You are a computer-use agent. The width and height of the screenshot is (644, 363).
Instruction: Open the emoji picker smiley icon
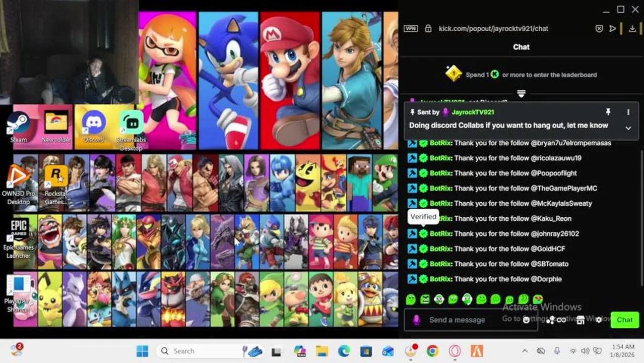(526, 320)
